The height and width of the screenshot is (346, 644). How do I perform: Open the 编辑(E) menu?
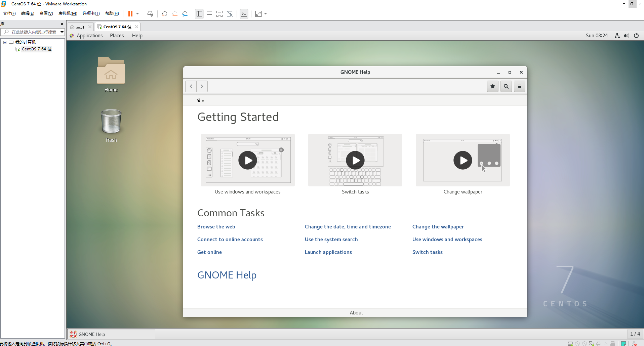(x=28, y=13)
